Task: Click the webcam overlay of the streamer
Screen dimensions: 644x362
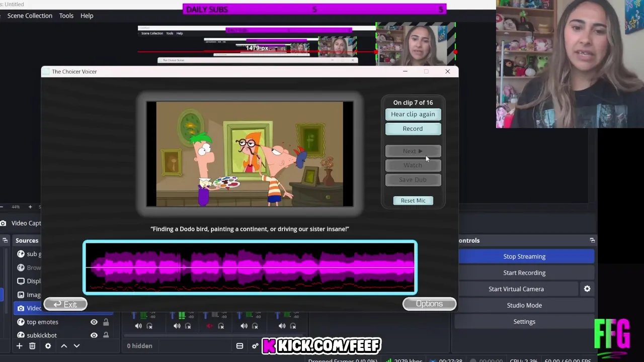Action: click(x=570, y=64)
